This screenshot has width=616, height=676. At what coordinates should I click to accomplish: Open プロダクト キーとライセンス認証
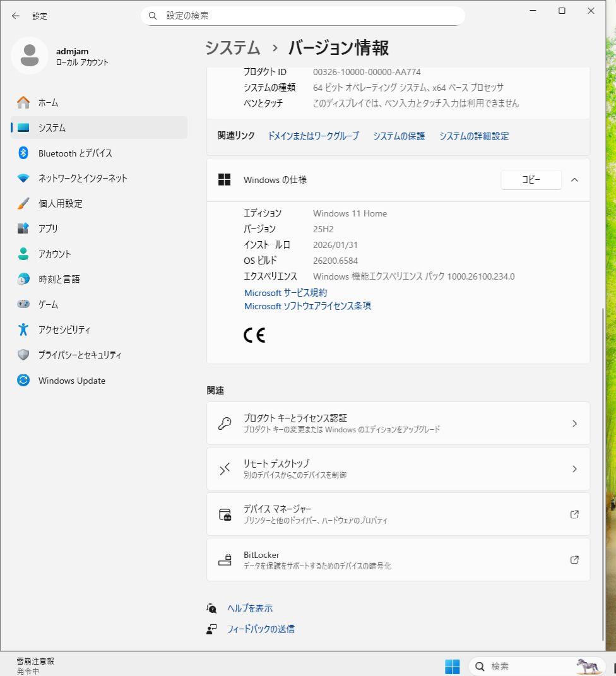(397, 423)
